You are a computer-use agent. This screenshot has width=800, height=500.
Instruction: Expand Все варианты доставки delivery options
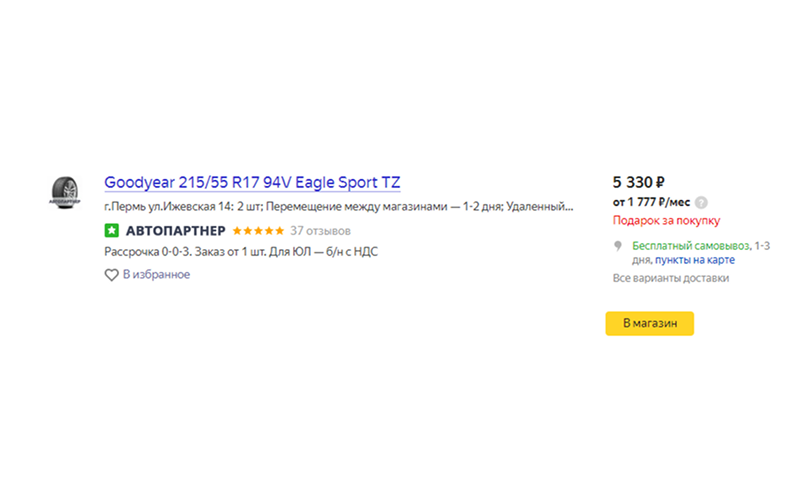click(670, 278)
